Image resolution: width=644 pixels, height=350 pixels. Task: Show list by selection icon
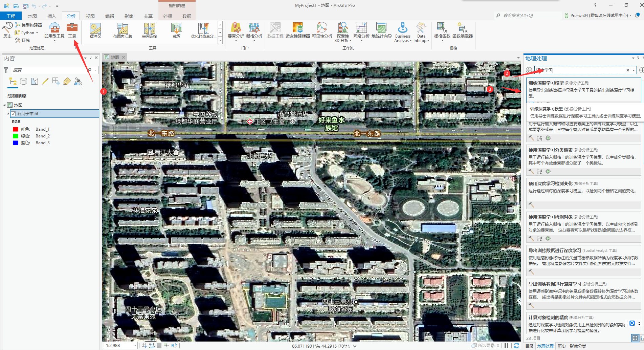[x=35, y=81]
